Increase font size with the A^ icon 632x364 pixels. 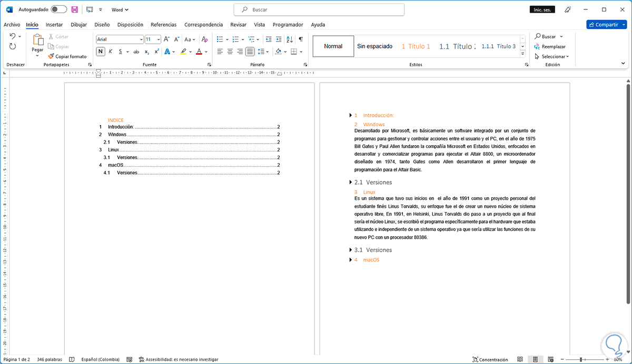[166, 39]
